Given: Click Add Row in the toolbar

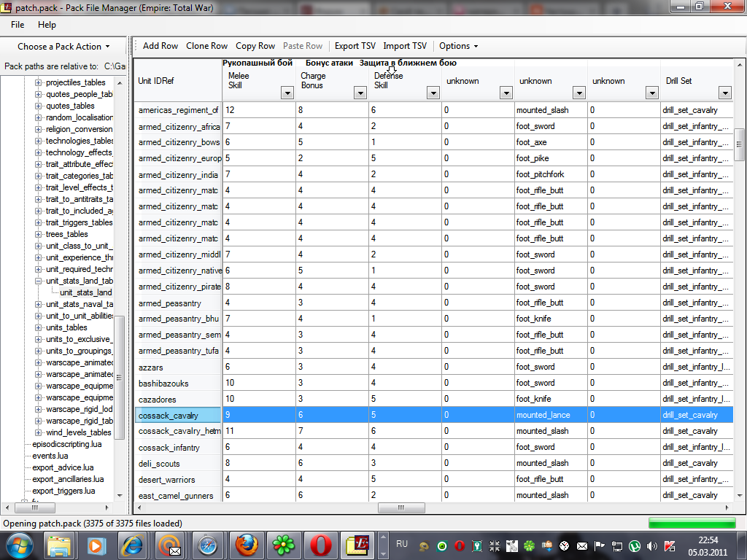Looking at the screenshot, I should pyautogui.click(x=160, y=46).
